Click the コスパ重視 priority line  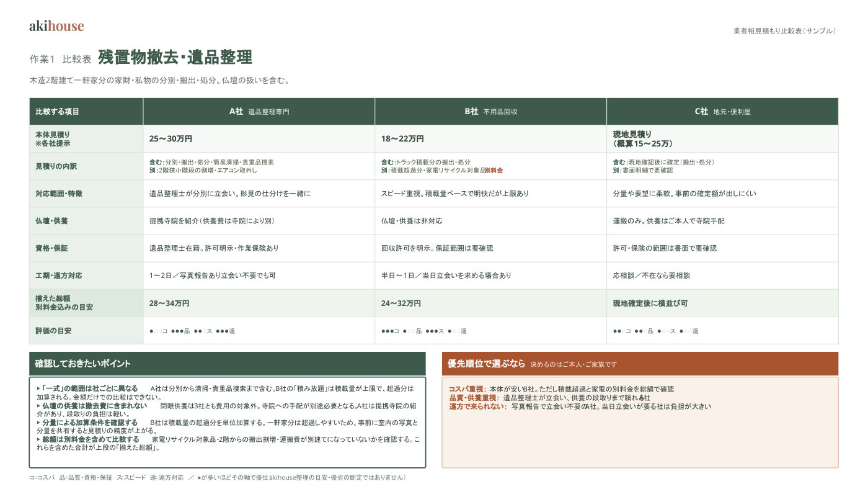tap(561, 389)
